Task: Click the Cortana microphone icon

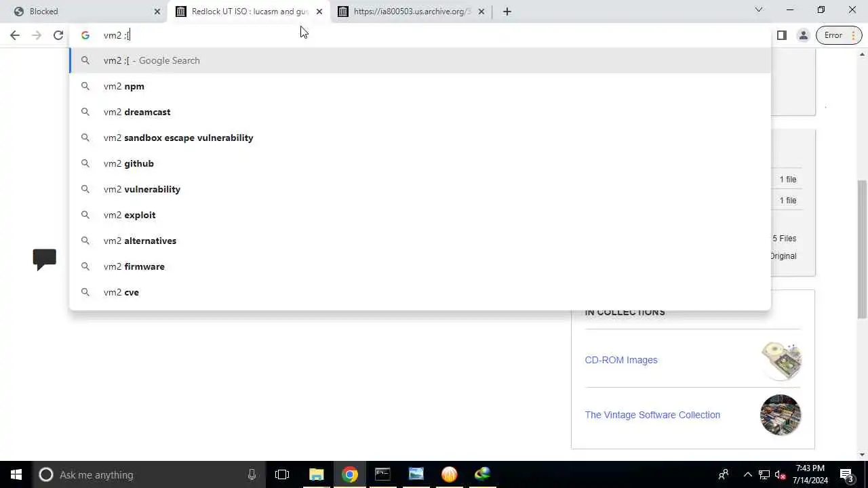Action: (x=252, y=474)
